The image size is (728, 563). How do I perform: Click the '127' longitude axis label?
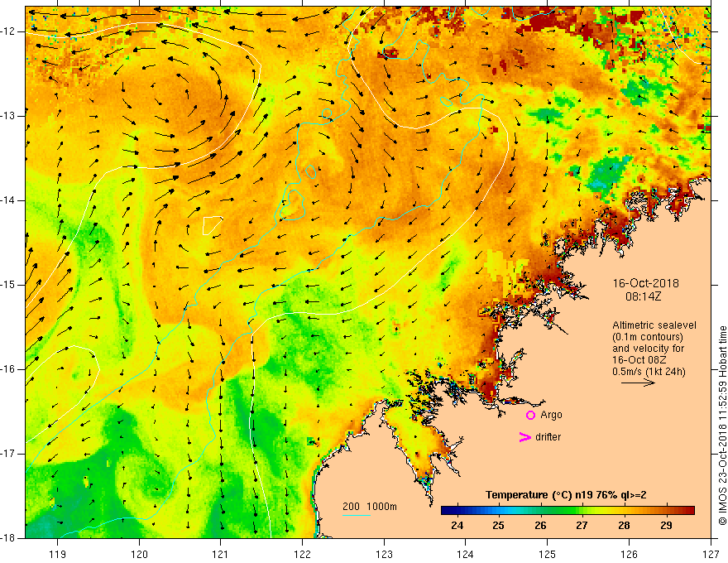(x=711, y=554)
